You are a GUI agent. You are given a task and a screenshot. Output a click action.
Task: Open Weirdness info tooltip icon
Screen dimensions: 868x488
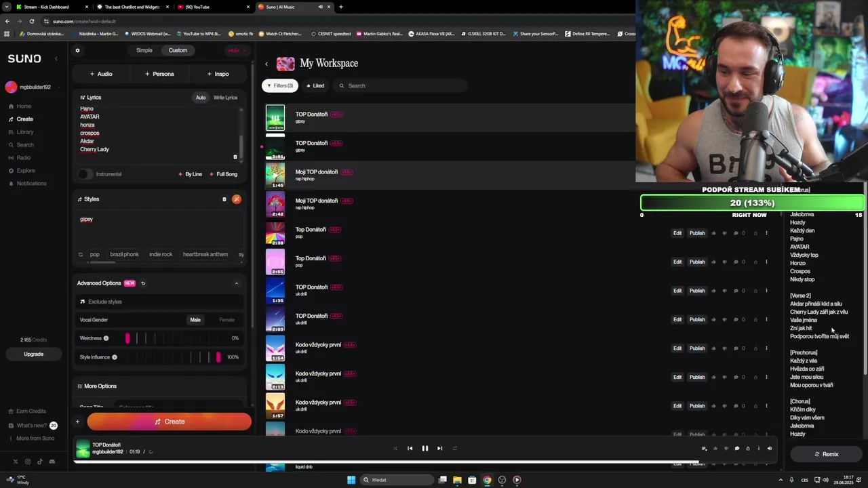[106, 338]
